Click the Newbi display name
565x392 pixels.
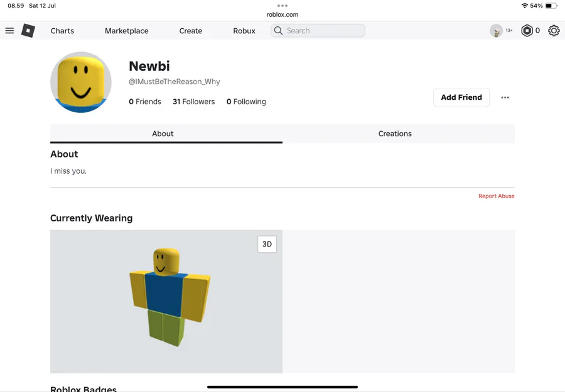[x=149, y=66]
